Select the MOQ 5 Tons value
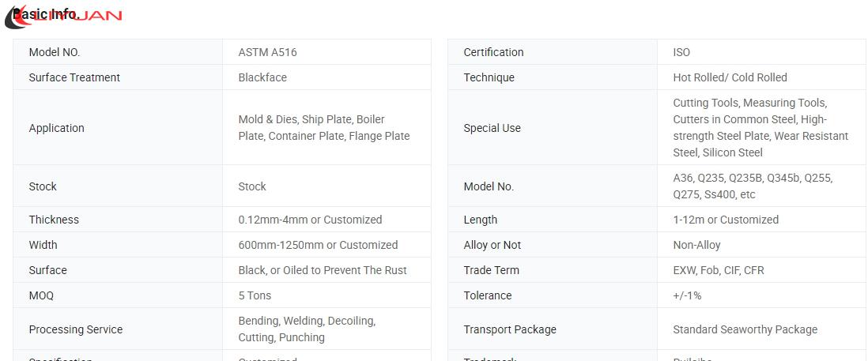 [255, 295]
